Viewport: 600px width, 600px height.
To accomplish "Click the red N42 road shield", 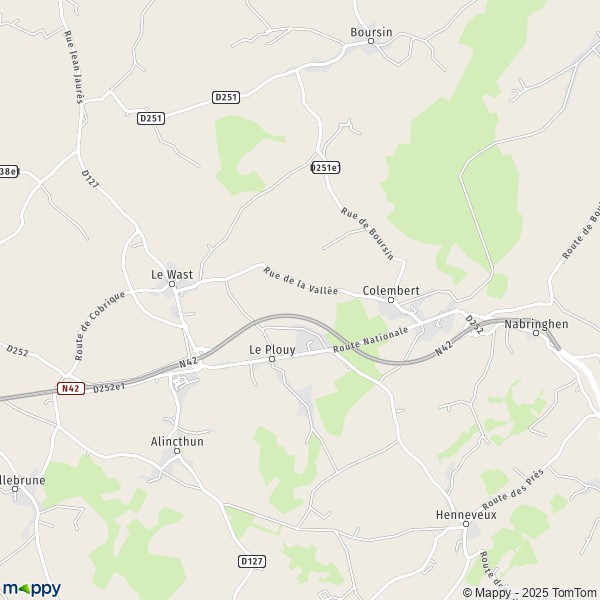I will (71, 388).
